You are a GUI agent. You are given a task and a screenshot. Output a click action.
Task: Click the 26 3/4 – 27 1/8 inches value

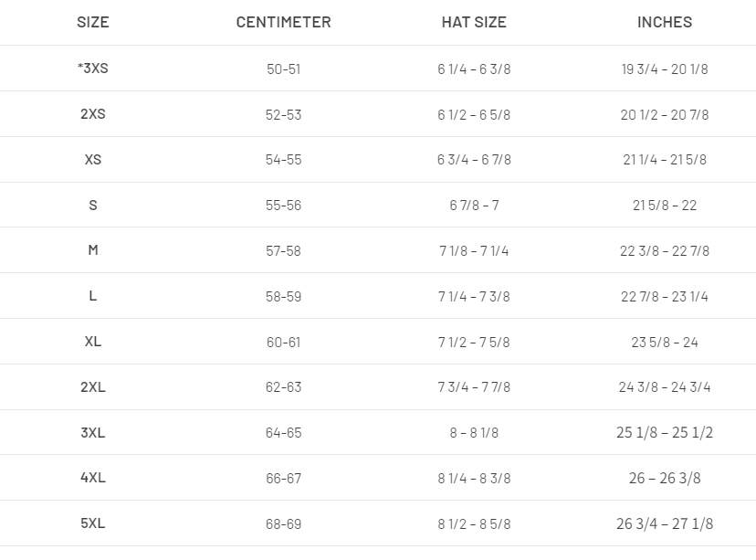[665, 523]
